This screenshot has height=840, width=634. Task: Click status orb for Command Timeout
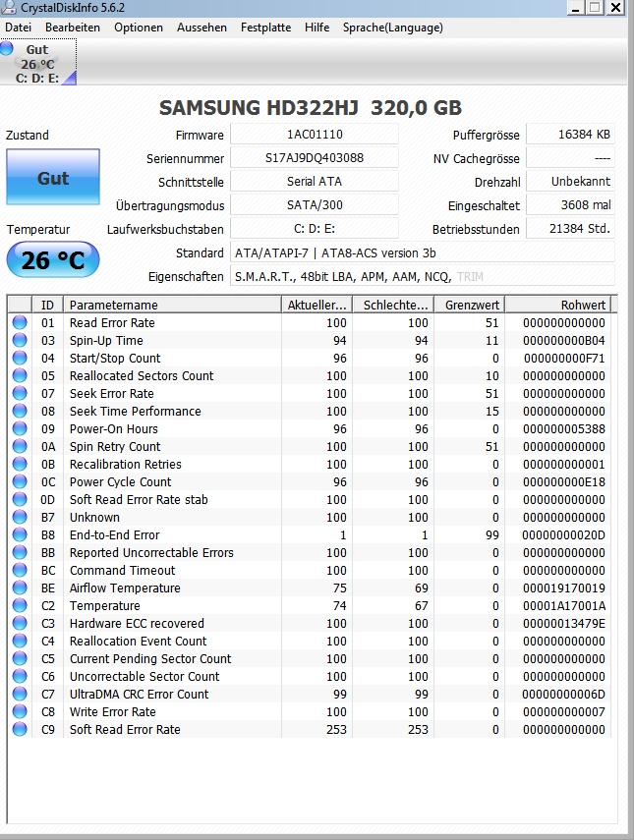[20, 570]
